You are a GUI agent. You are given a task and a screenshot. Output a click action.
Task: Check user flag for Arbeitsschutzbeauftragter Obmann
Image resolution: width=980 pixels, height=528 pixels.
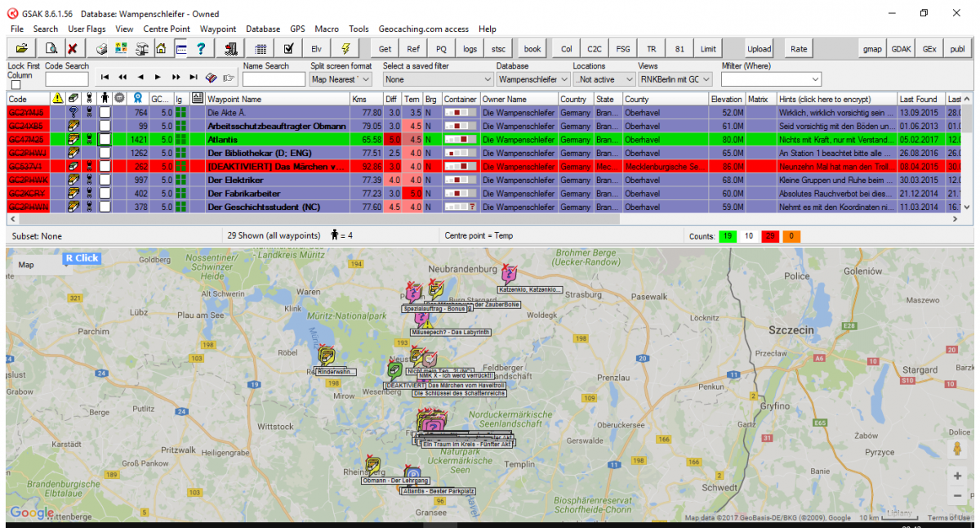point(105,126)
